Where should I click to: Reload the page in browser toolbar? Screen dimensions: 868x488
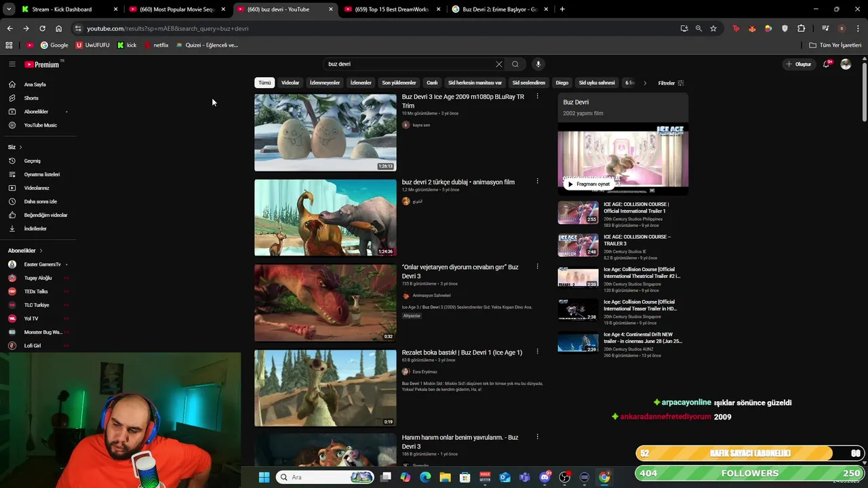42,28
